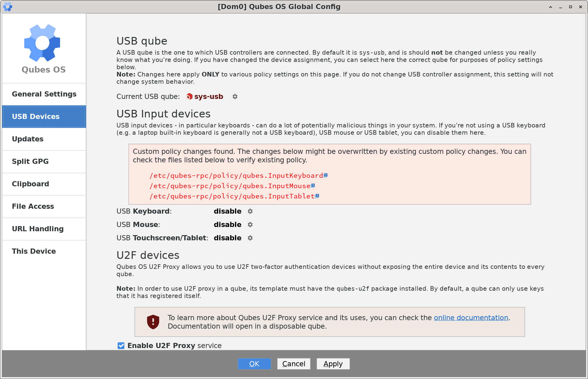Viewport: 588px width, 379px height.
Task: Click shield warning icon in U2F section
Action: tap(153, 322)
